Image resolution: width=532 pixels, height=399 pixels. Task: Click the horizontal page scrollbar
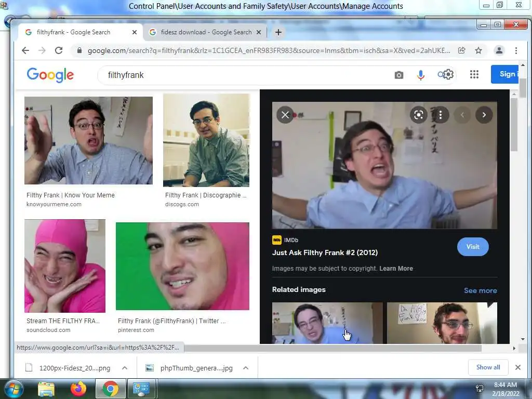[332, 348]
